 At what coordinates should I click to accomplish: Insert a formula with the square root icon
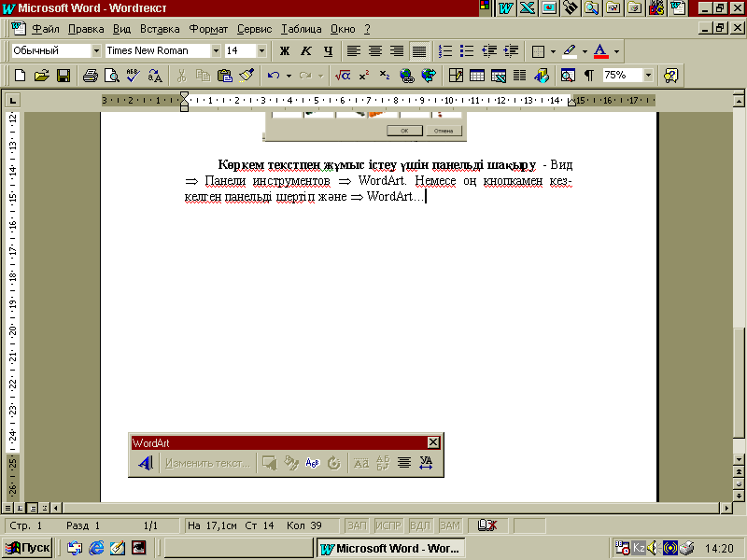[343, 76]
